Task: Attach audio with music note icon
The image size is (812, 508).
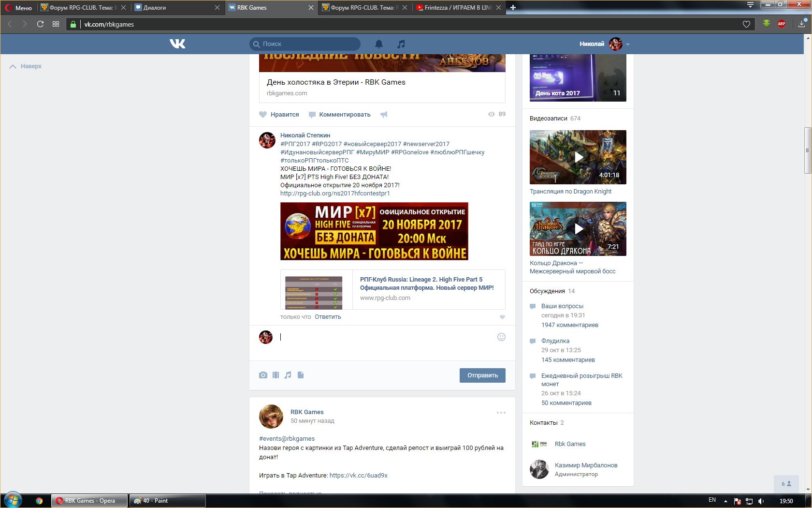Action: [x=288, y=375]
